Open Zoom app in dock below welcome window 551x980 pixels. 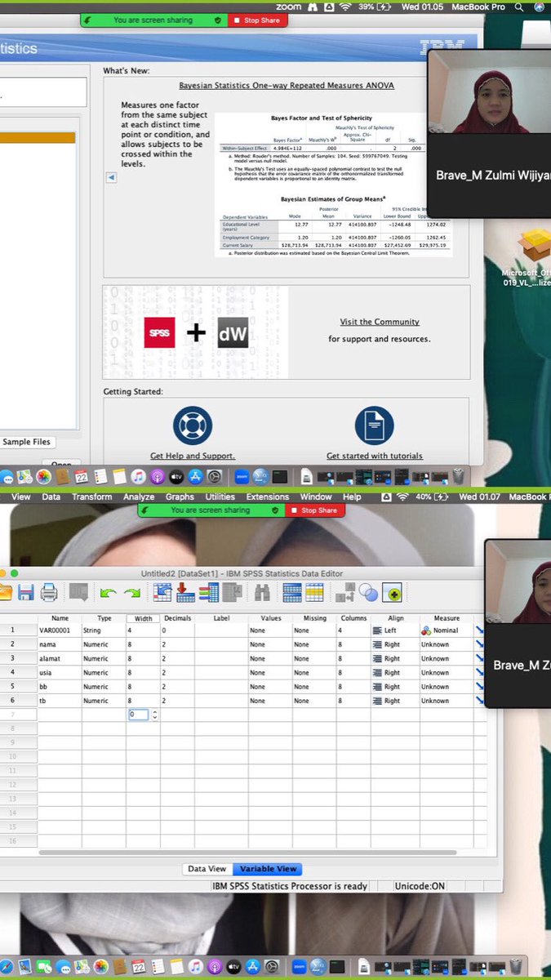pos(242,476)
